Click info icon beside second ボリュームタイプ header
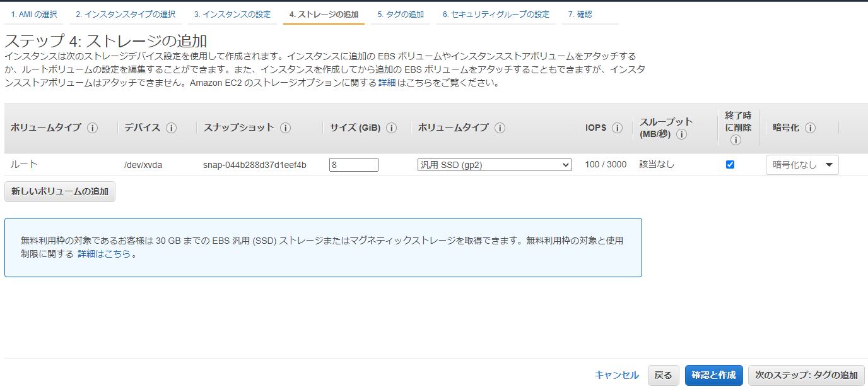This screenshot has width=868, height=389. click(x=500, y=128)
